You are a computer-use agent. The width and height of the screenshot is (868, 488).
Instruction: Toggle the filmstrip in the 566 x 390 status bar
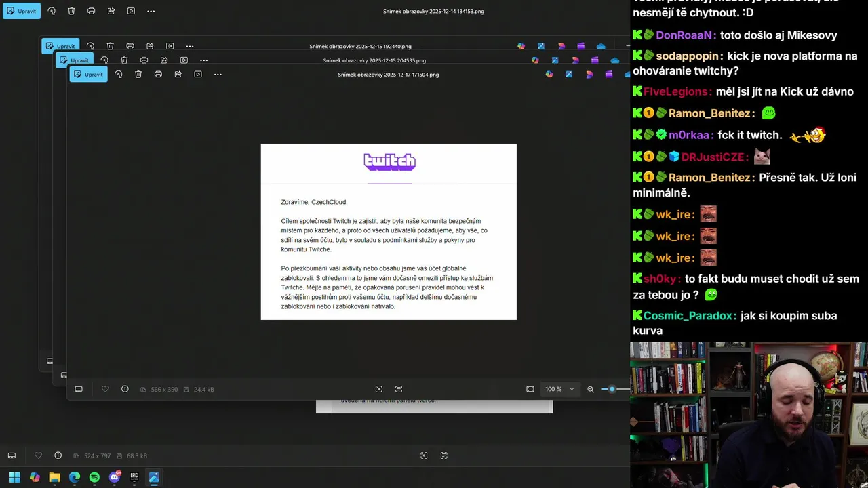(x=79, y=389)
